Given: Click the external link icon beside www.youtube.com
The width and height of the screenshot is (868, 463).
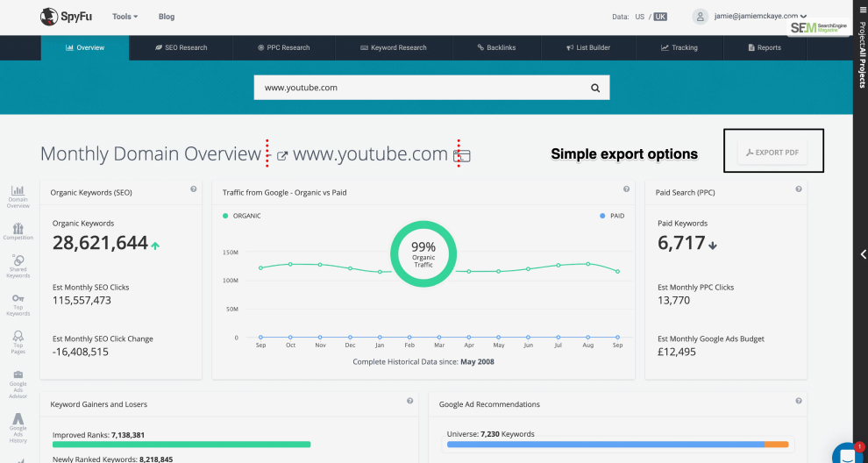Looking at the screenshot, I should [281, 155].
